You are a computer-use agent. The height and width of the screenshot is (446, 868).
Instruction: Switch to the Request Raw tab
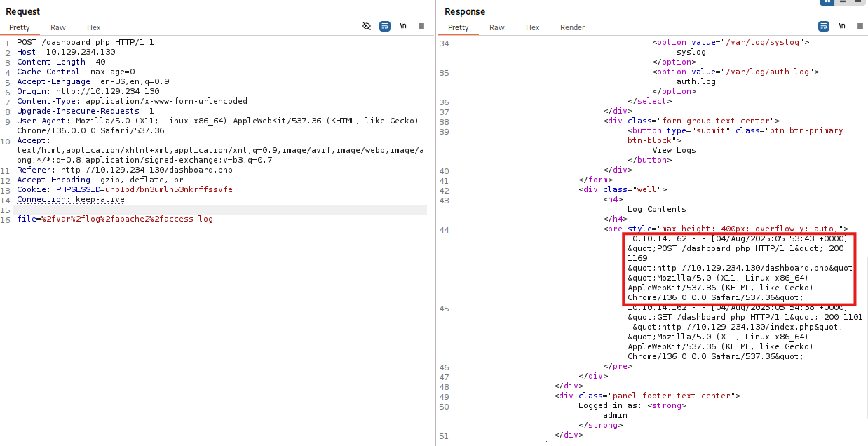click(58, 27)
